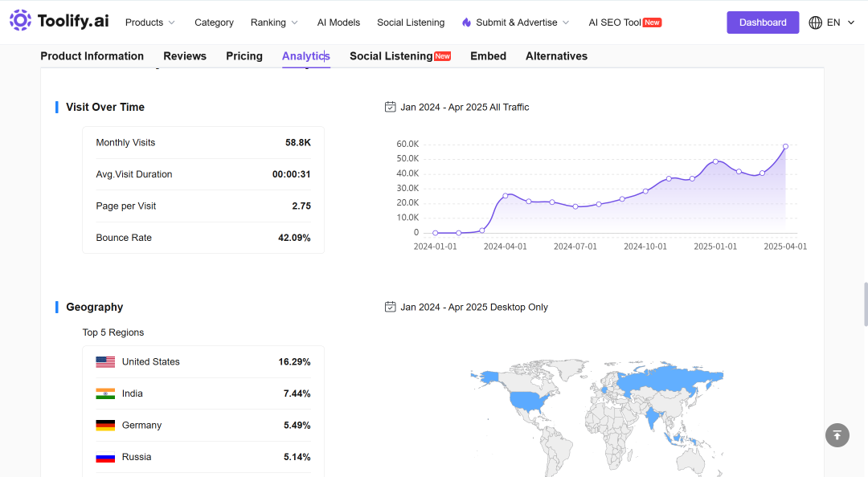The width and height of the screenshot is (868, 477).
Task: Switch to the Reviews tab
Action: (185, 56)
